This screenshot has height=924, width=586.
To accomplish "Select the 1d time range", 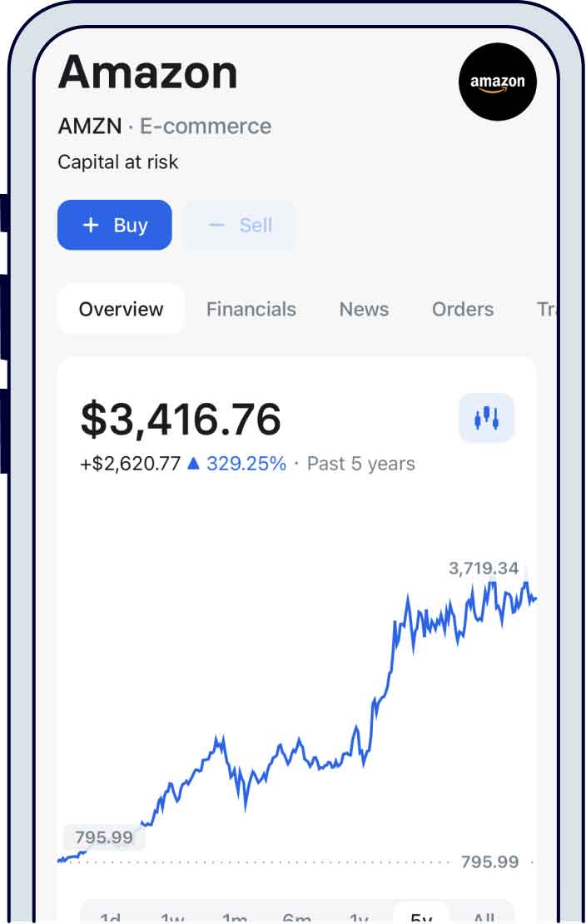I will point(109,917).
